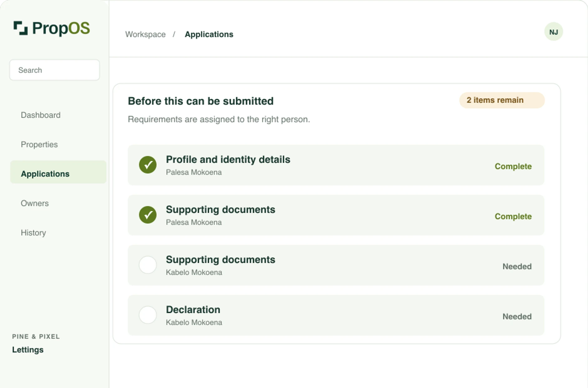The width and height of the screenshot is (588, 388).
Task: Open the Profile and identity details title
Action: pyautogui.click(x=228, y=160)
